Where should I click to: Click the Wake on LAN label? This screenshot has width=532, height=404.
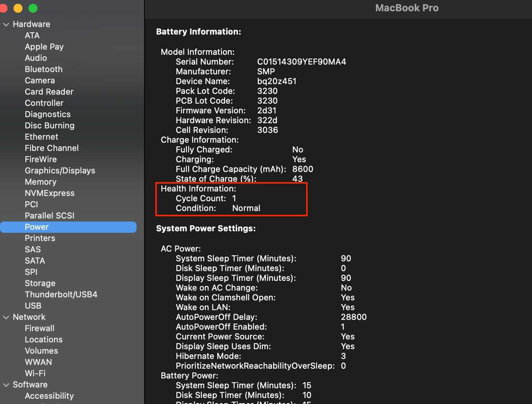(x=203, y=307)
